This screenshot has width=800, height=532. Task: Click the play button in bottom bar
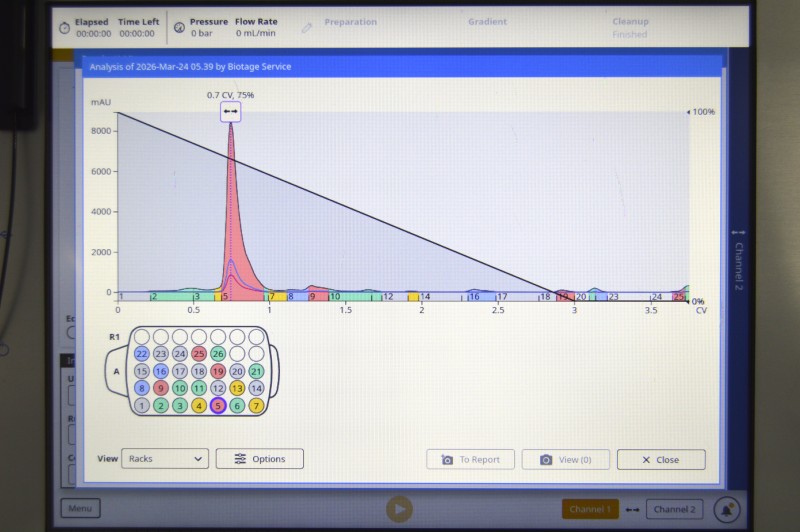pos(399,509)
